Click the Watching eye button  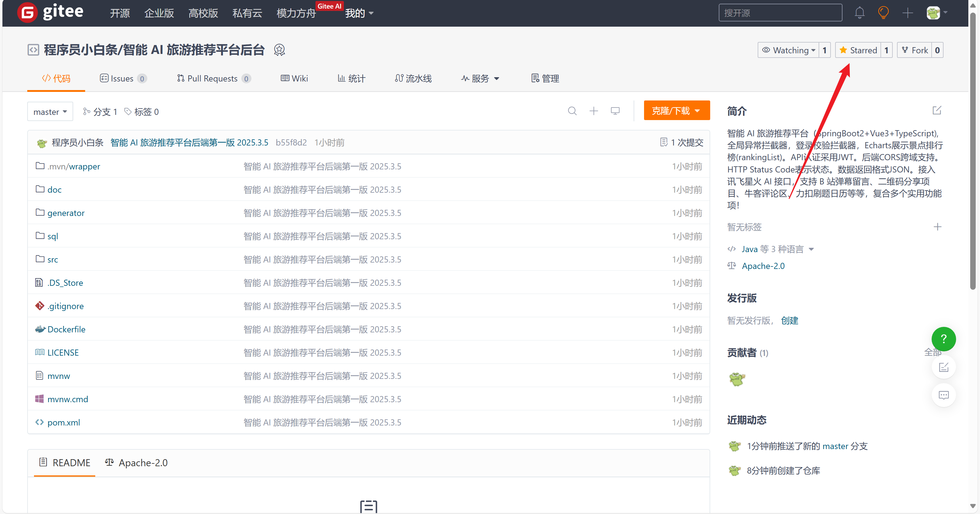787,50
